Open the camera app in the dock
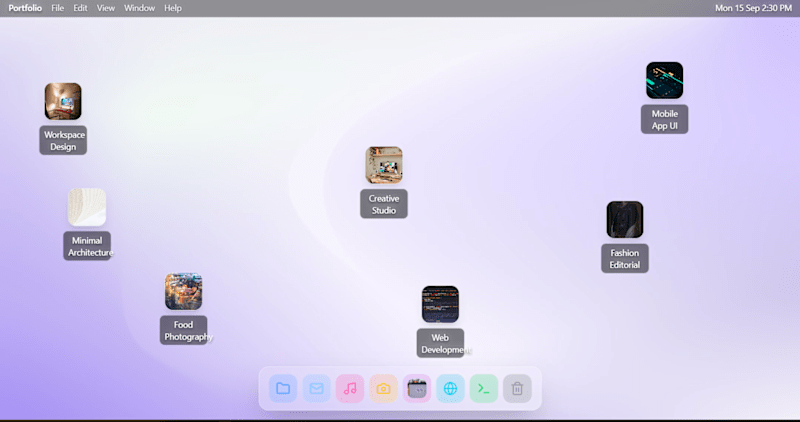 coord(383,388)
